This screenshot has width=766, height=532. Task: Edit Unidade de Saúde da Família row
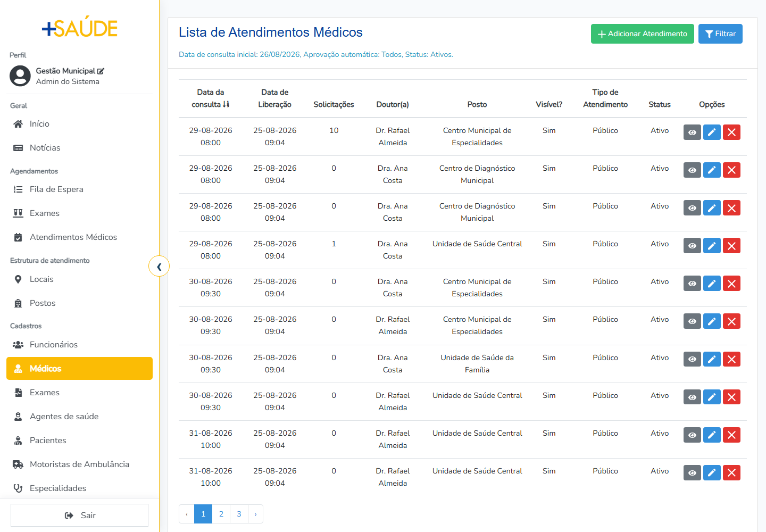tap(712, 360)
